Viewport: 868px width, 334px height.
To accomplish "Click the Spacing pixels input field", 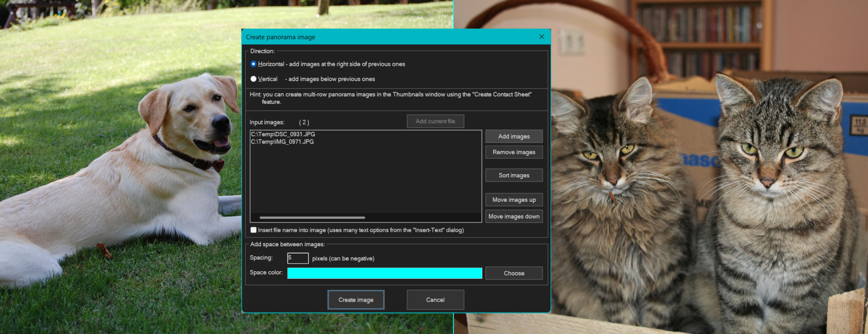I will 298,258.
